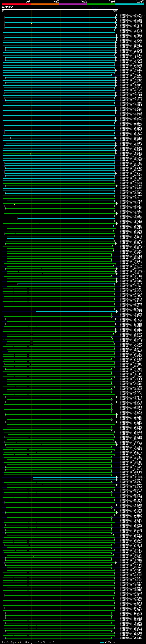Click the green ~80% identity legend segment

coord(101,4)
